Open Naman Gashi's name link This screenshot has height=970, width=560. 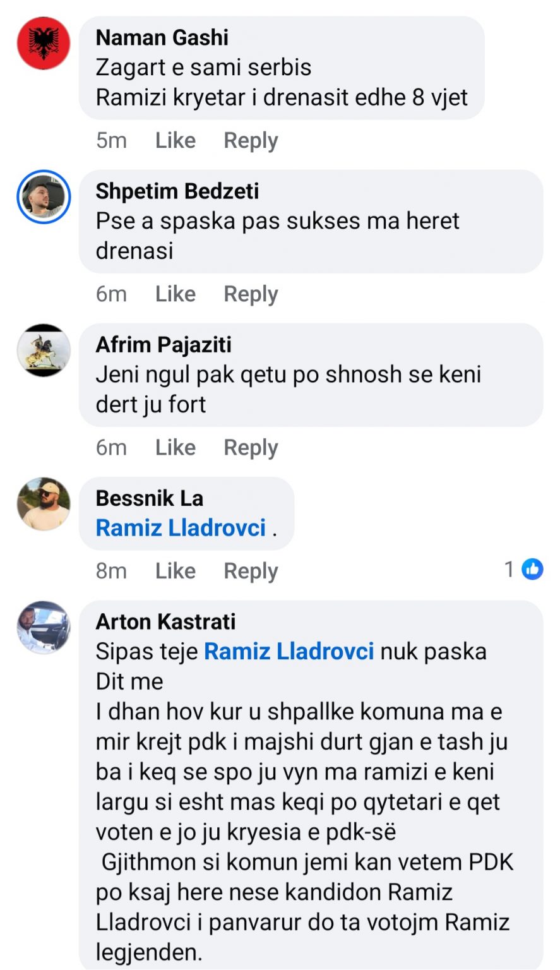(162, 37)
